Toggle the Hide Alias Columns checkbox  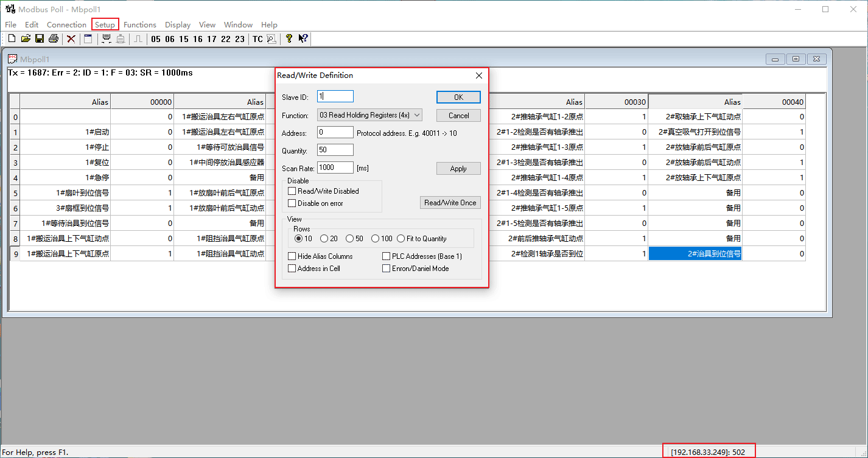[292, 256]
